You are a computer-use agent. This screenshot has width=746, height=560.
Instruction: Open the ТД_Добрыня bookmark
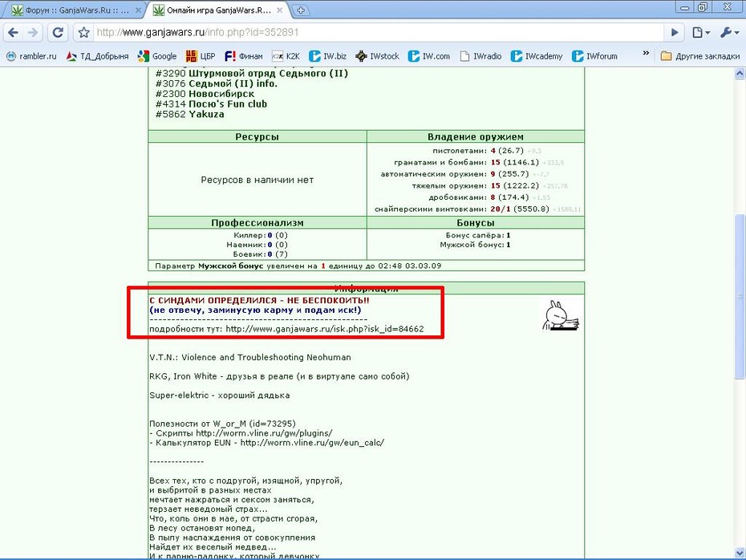[98, 56]
